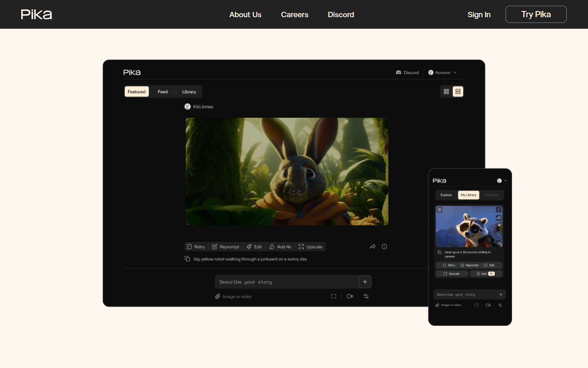This screenshot has height=368, width=588.
Task: Click Sign In in the header
Action: click(479, 15)
